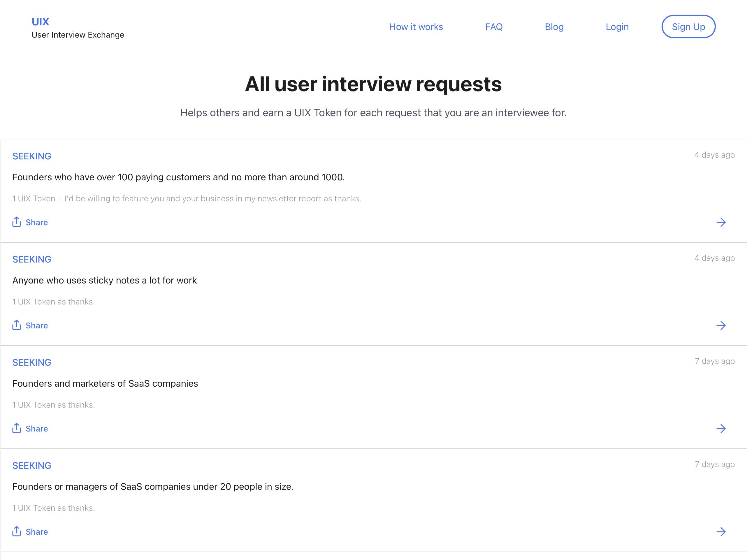Click Share text on under 20 people request

pos(37,532)
